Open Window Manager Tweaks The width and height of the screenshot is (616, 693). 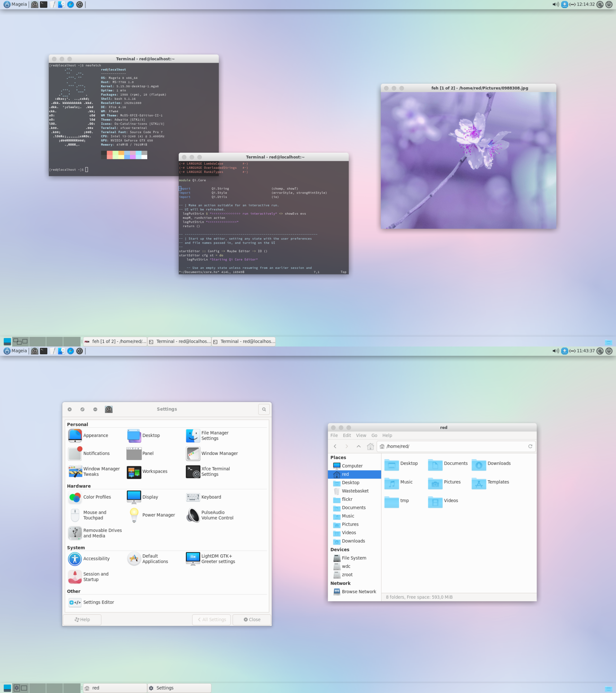(94, 472)
